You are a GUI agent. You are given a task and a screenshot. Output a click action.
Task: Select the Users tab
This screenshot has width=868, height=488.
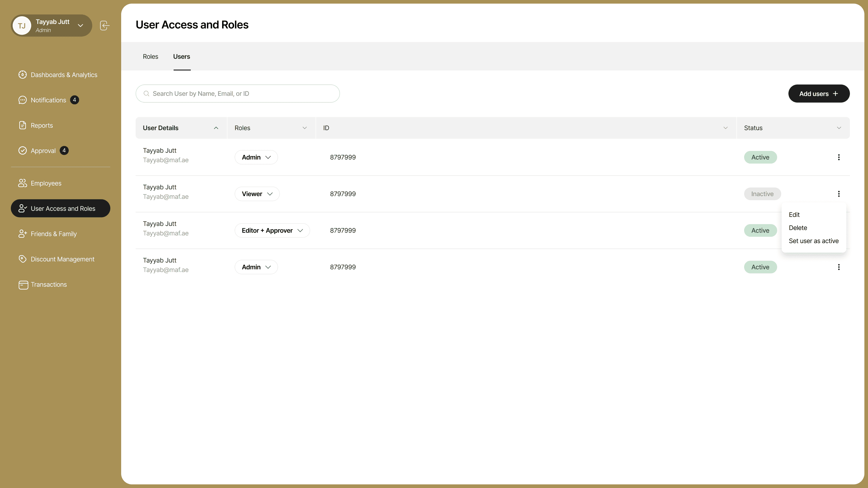click(182, 57)
